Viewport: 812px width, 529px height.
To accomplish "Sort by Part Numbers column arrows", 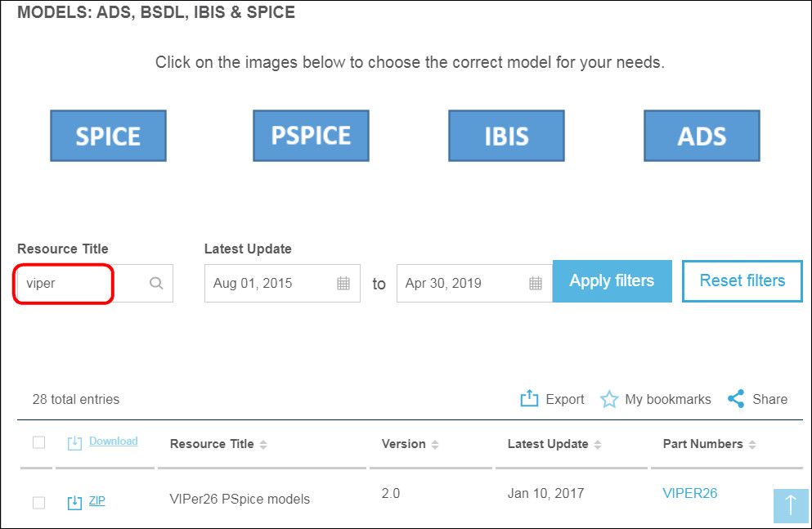I will (752, 444).
